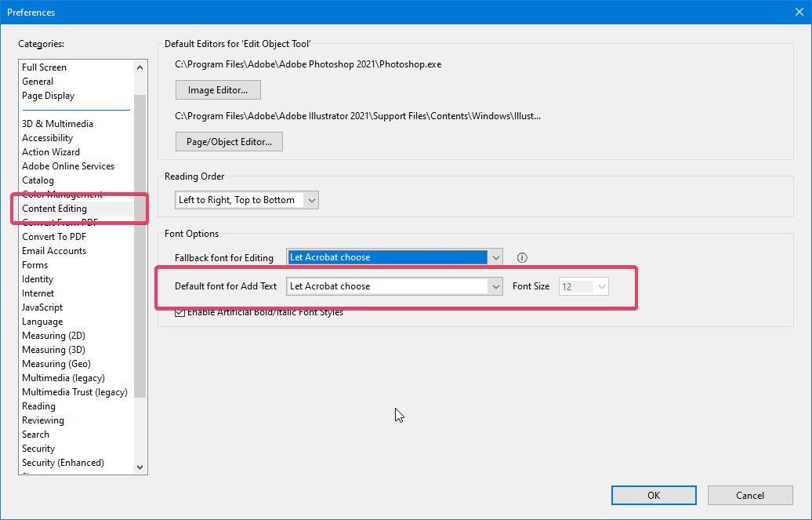Click the Image Editor... button

tap(218, 90)
